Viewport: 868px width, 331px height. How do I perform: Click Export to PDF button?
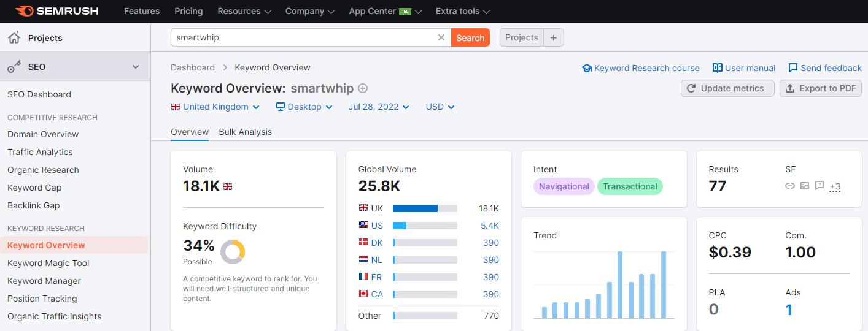(x=821, y=88)
